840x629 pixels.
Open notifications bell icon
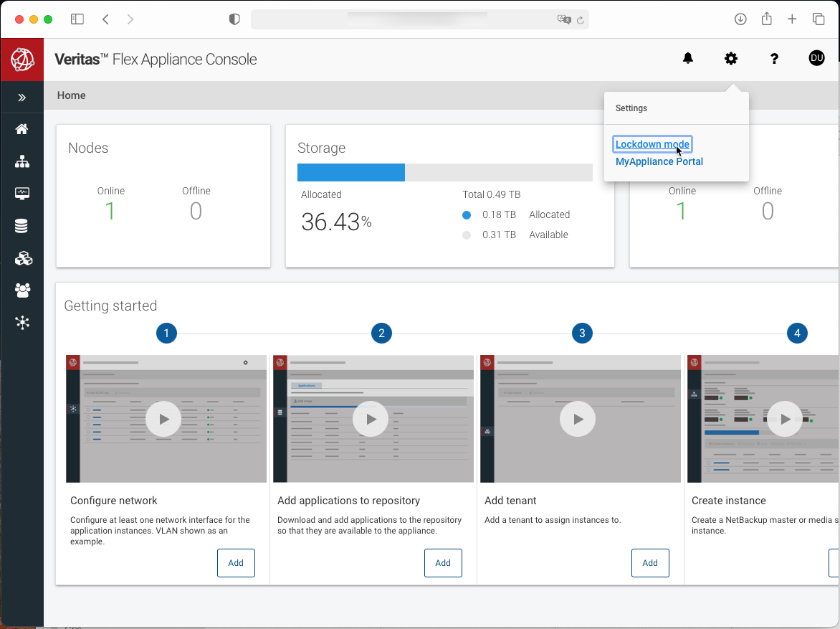tap(688, 58)
